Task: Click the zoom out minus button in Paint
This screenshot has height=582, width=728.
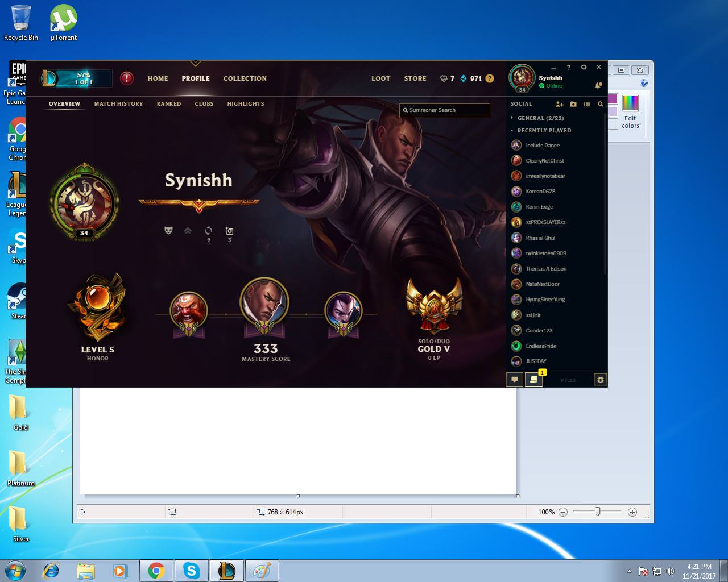Action: [x=563, y=512]
